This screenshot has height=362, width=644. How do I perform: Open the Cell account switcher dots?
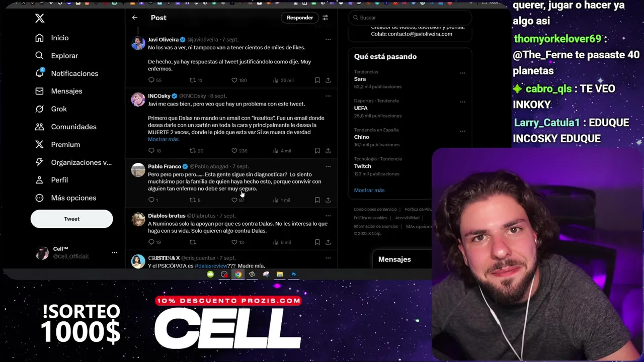114,252
